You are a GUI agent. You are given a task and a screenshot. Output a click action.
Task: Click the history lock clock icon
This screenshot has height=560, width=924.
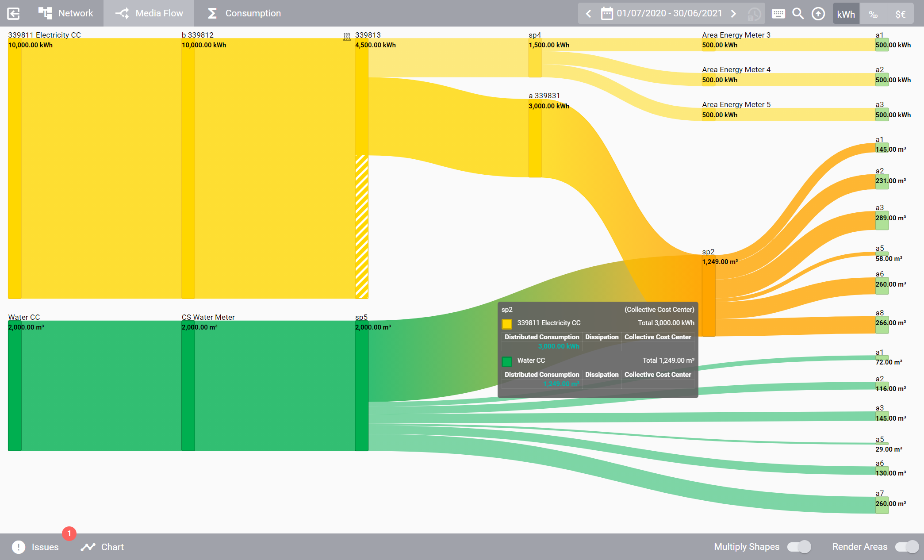point(754,14)
